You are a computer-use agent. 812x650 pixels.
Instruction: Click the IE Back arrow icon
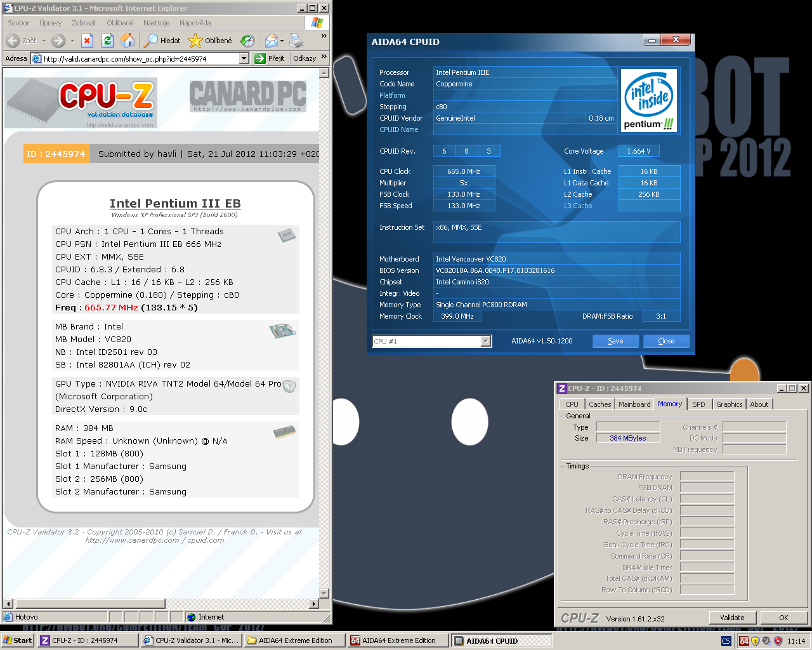tap(13, 41)
